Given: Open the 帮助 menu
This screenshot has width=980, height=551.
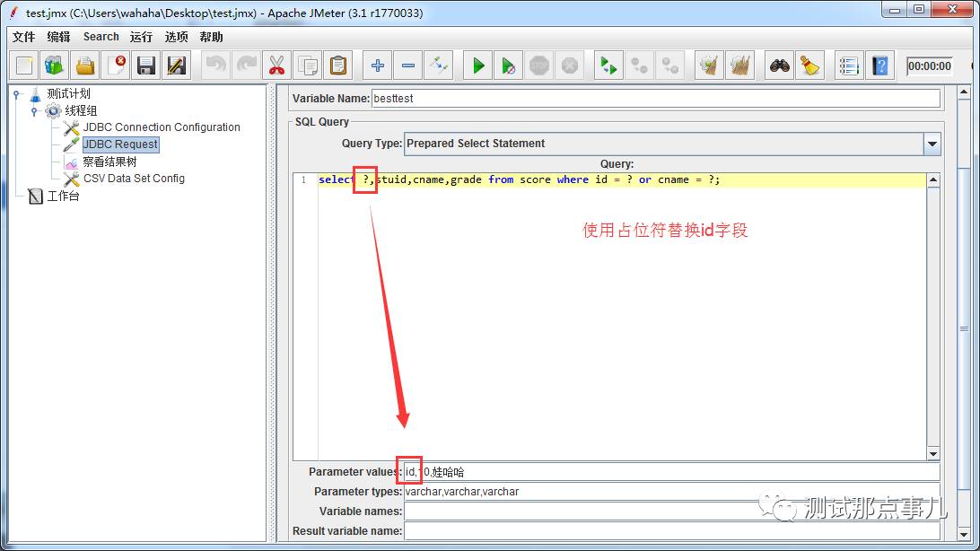Looking at the screenshot, I should [x=211, y=37].
